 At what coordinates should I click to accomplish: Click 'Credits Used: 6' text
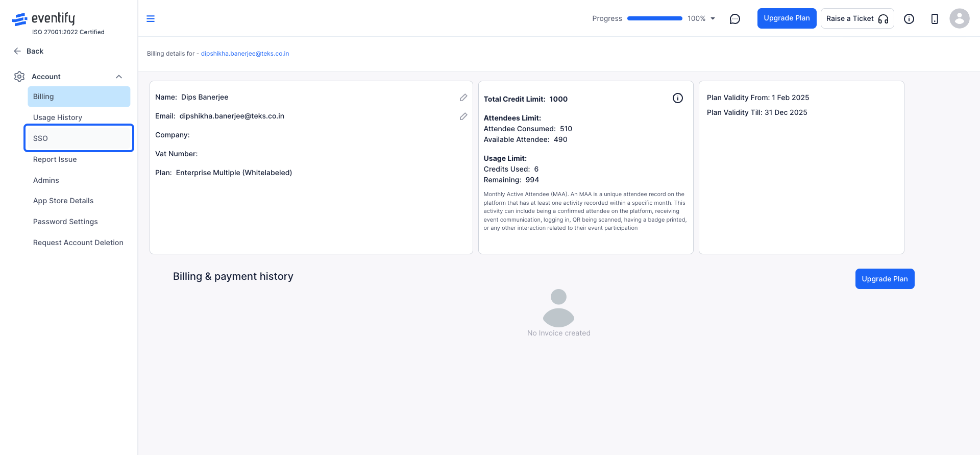511,169
